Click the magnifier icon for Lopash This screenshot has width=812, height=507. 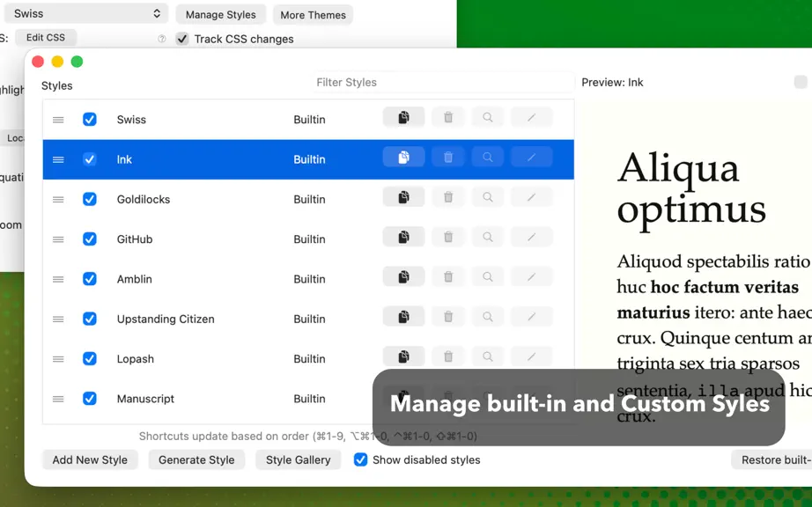[487, 356]
